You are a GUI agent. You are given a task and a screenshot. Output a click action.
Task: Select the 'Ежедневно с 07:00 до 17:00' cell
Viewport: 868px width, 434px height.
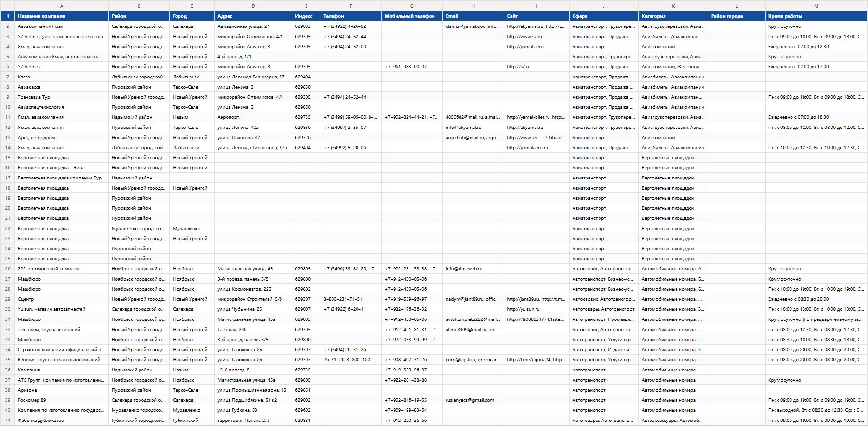click(816, 67)
